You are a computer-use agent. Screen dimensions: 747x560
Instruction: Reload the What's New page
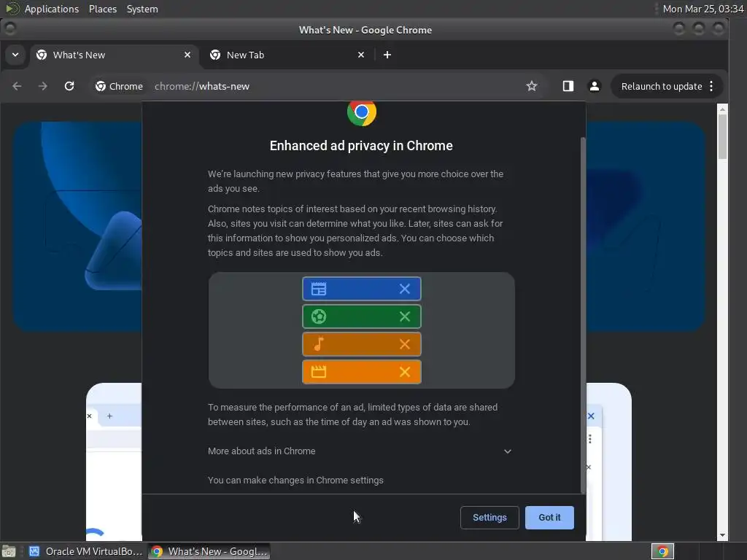69,86
